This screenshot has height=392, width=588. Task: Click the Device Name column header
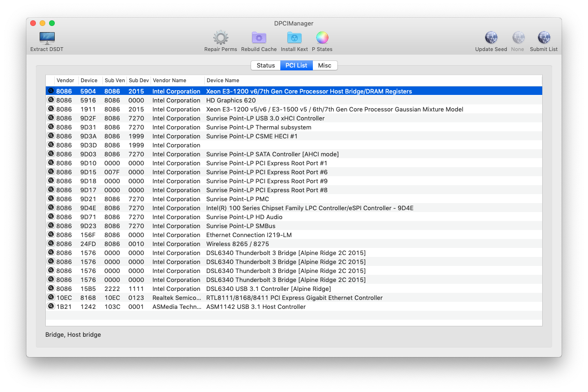(223, 80)
